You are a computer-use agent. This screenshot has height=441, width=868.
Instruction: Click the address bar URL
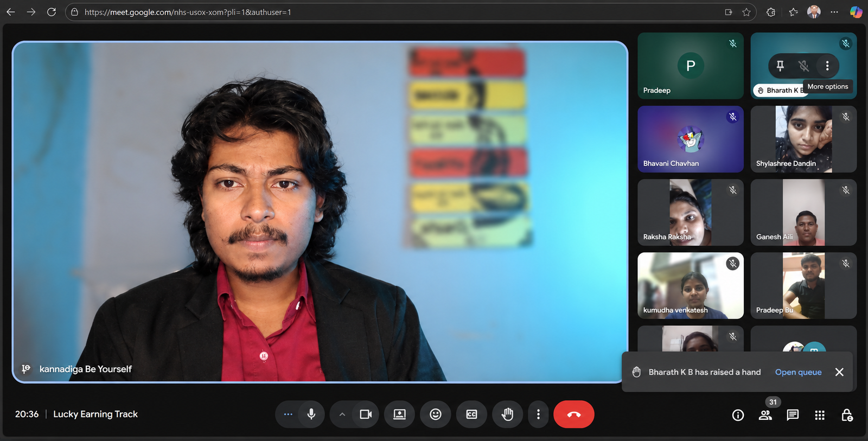click(188, 12)
